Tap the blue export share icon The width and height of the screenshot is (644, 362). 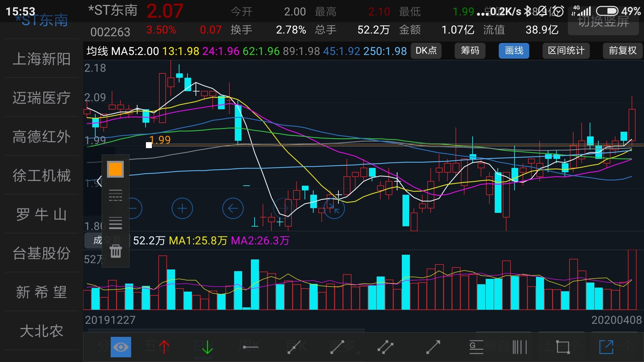click(606, 347)
